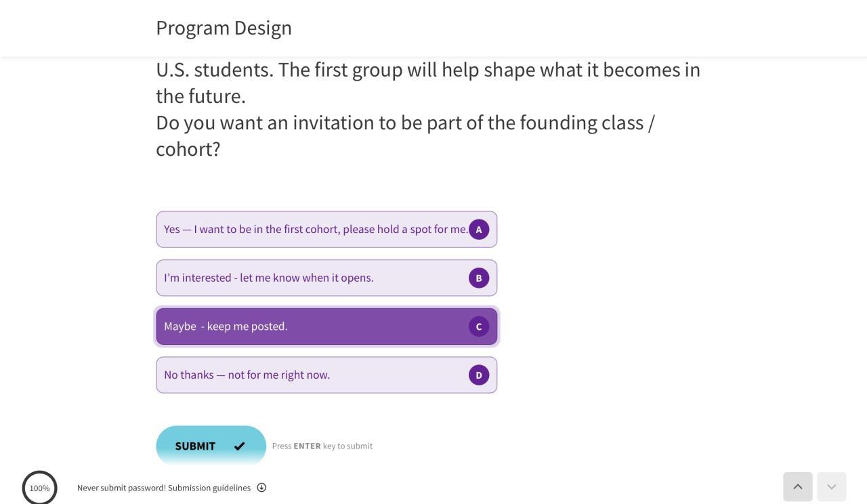Pick "No thanks — not for me right now"
The image size is (867, 504).
247,375
